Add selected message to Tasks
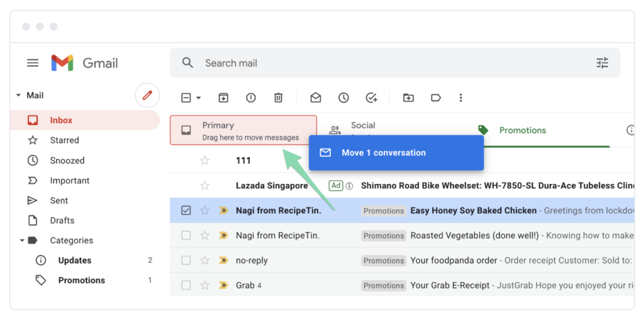 pyautogui.click(x=371, y=97)
